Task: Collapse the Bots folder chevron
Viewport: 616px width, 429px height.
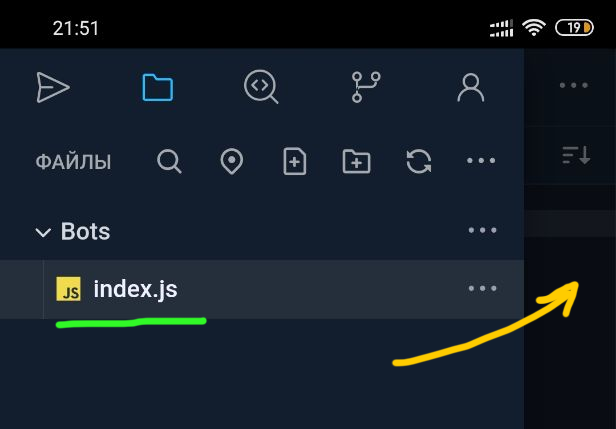Action: click(43, 233)
